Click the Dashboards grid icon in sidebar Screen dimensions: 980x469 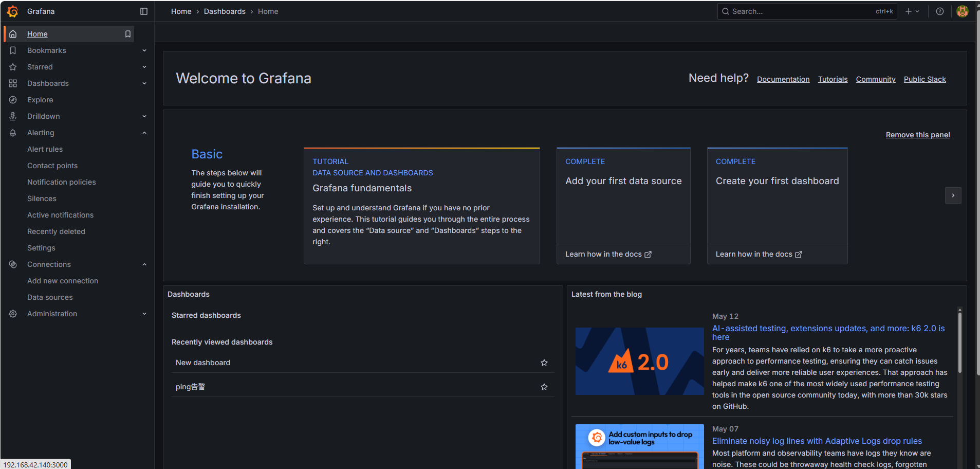13,83
